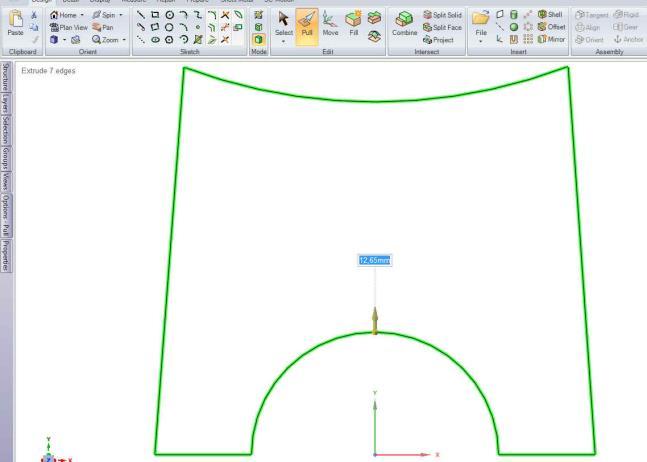This screenshot has width=647, height=462.
Task: Choose the Tangent Arc sketch tool
Action: (184, 15)
